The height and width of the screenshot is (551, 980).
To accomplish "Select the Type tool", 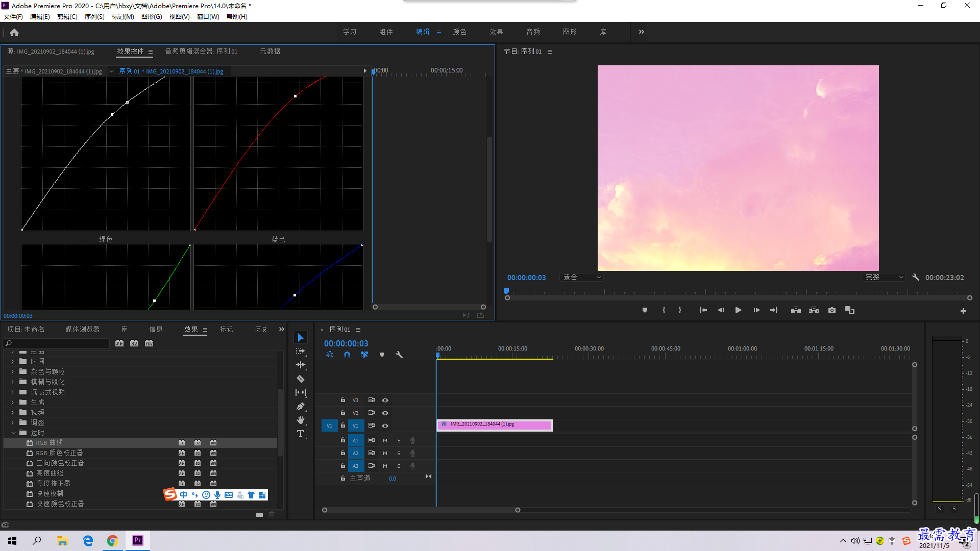I will (301, 434).
